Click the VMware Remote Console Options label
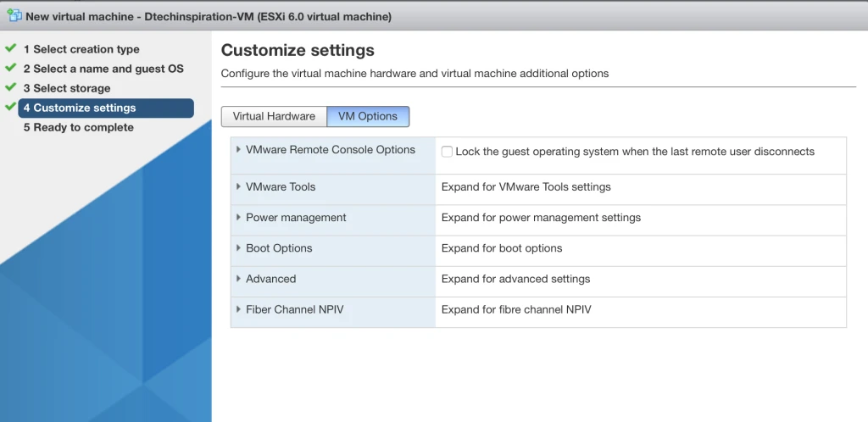868x422 pixels. tap(331, 149)
